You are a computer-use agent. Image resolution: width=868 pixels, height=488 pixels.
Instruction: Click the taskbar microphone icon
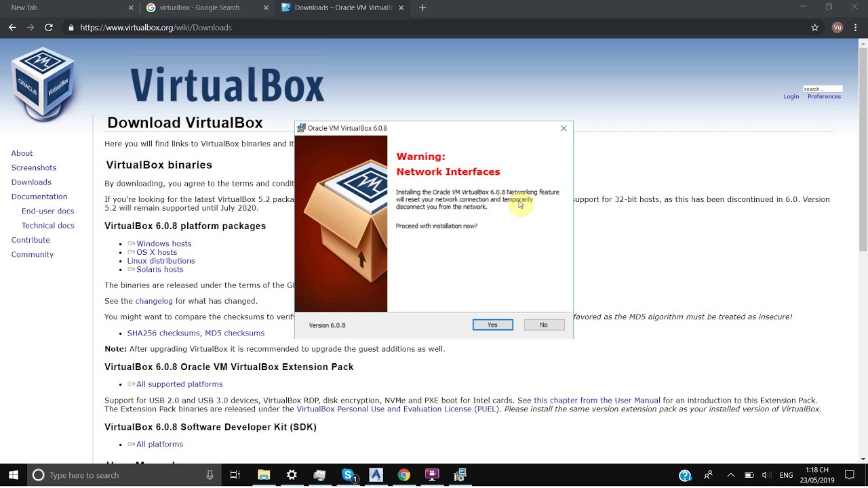point(210,475)
